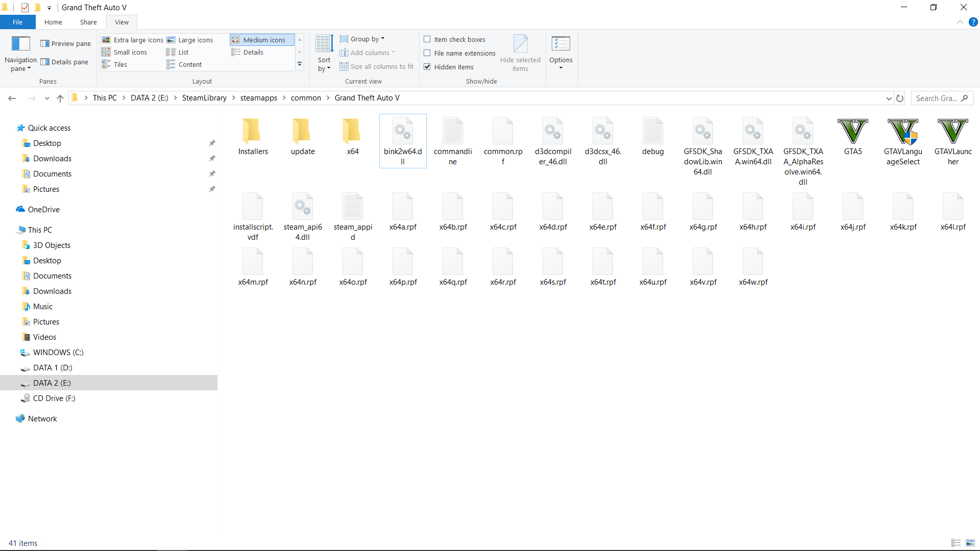Click the refresh button in address bar

click(x=900, y=98)
